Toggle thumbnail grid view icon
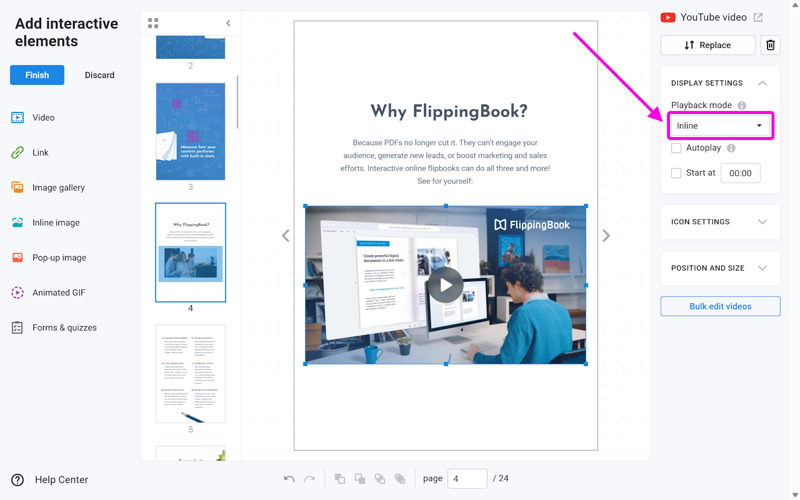Screen dimensions: 800x500 coord(153,23)
